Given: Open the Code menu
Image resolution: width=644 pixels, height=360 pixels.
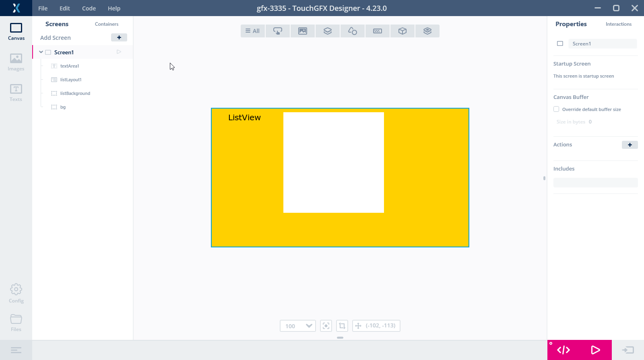Looking at the screenshot, I should pyautogui.click(x=89, y=8).
